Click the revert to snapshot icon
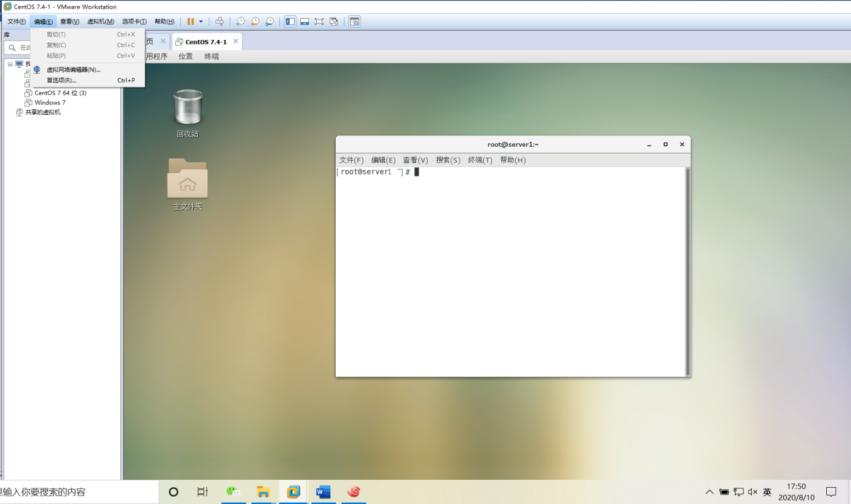The height and width of the screenshot is (504, 851). 255,22
